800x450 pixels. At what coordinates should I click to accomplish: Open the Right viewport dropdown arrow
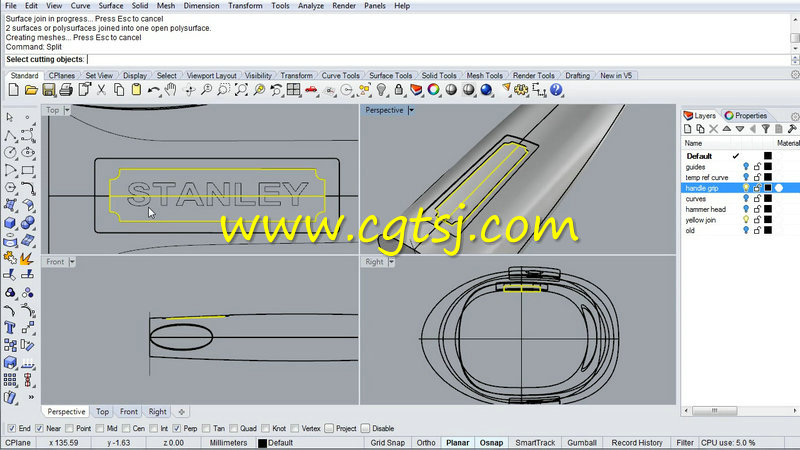tap(391, 262)
